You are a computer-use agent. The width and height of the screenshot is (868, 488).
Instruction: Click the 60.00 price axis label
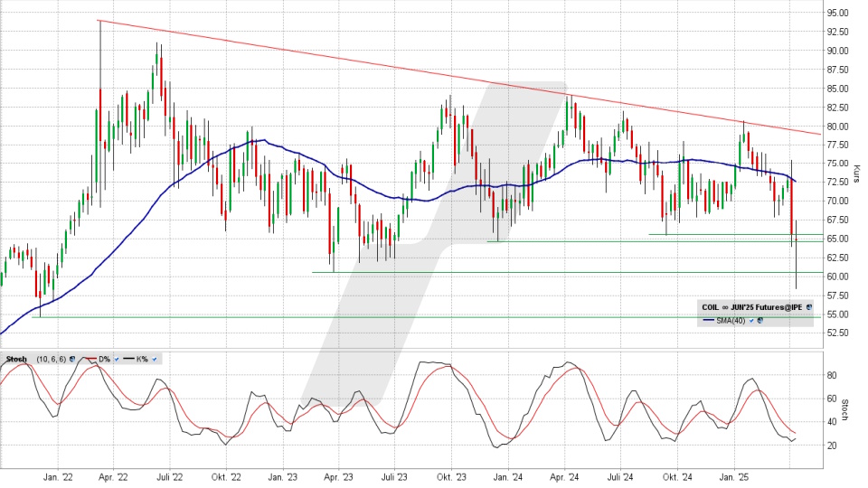point(837,277)
